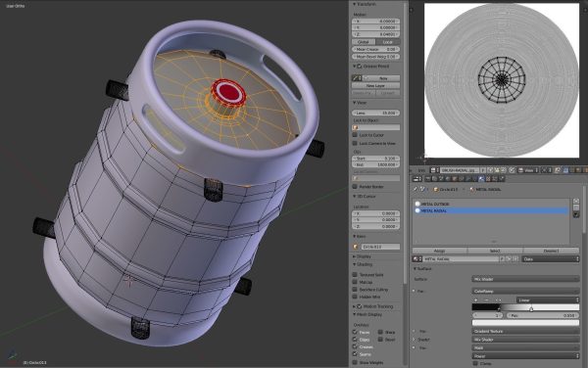Collapse the Mesh Display panel
Image resolution: width=588 pixels, height=368 pixels.
[x=355, y=314]
